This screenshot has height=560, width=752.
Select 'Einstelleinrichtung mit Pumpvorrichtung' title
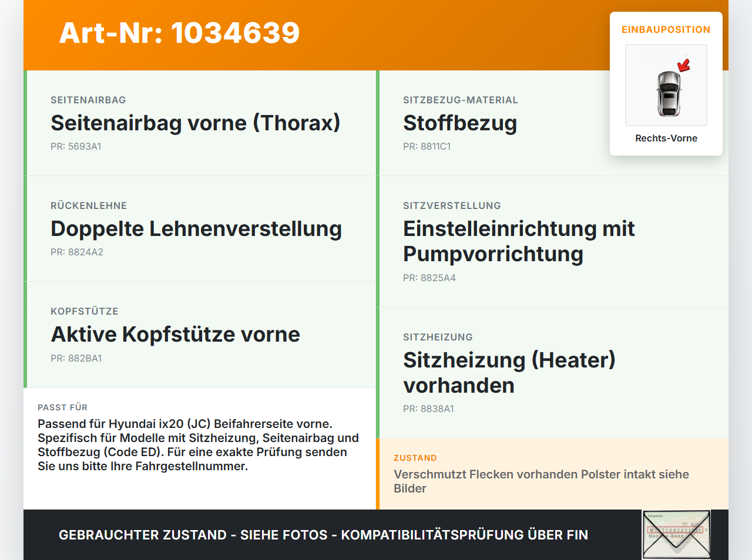[519, 241]
